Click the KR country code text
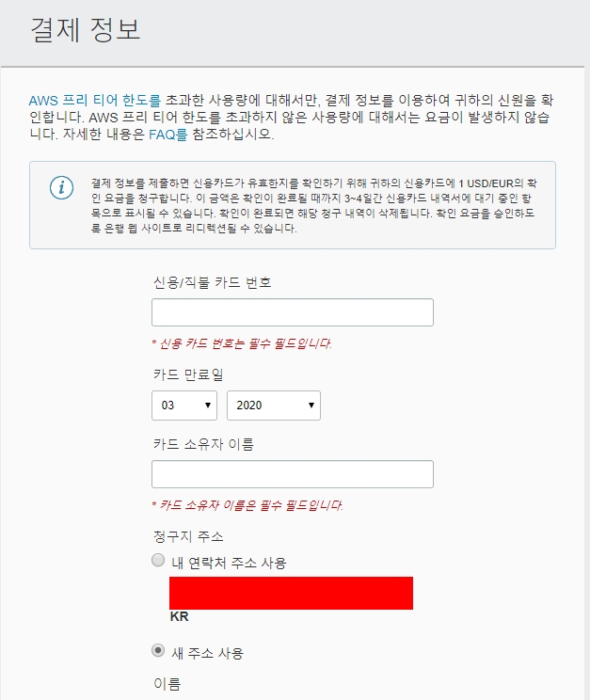The height and width of the screenshot is (700, 590). tap(179, 616)
